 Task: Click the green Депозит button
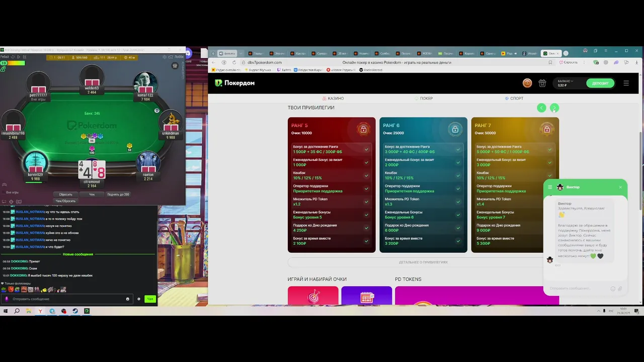[x=600, y=83]
